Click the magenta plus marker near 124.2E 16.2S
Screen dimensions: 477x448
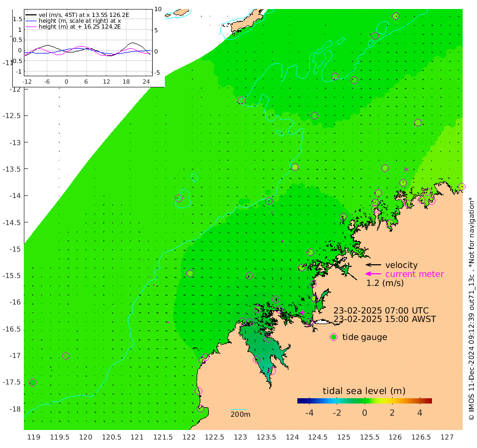coord(302,312)
